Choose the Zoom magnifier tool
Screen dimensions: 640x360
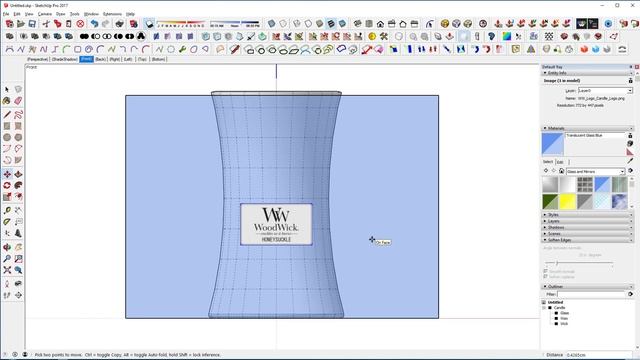(x=7, y=259)
